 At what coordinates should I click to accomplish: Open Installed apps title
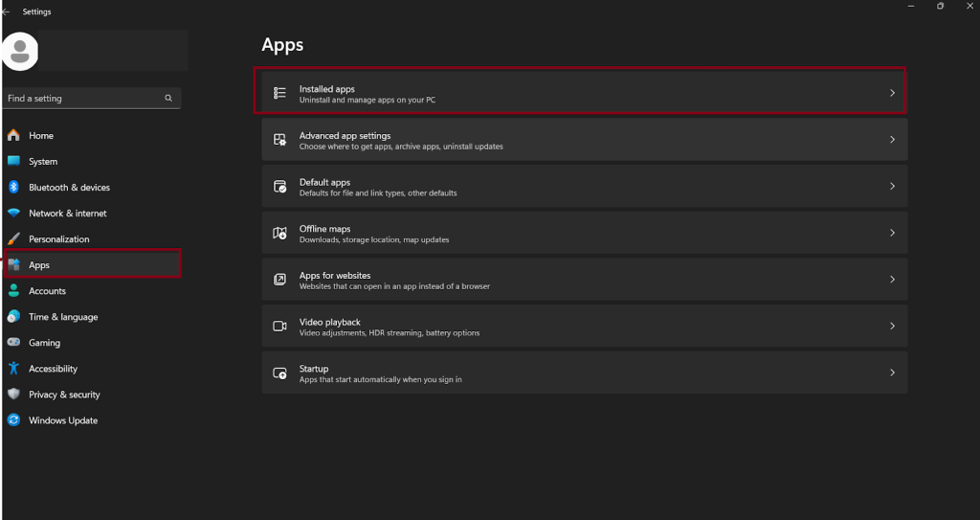pos(327,89)
